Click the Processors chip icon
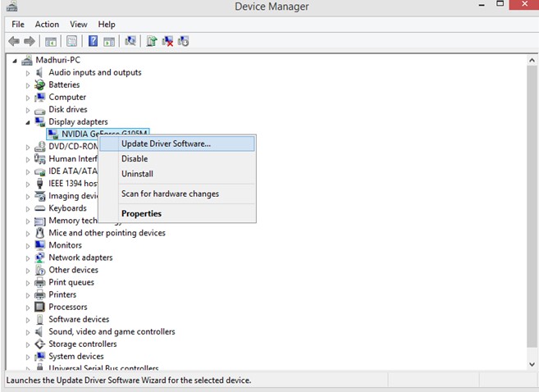The height and width of the screenshot is (392, 539). 40,307
